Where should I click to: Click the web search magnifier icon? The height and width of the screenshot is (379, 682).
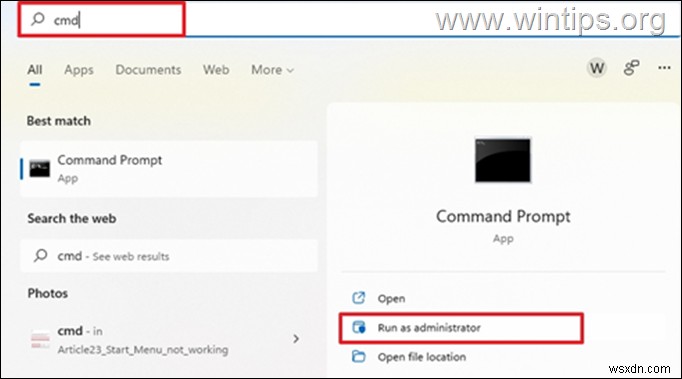click(x=40, y=255)
